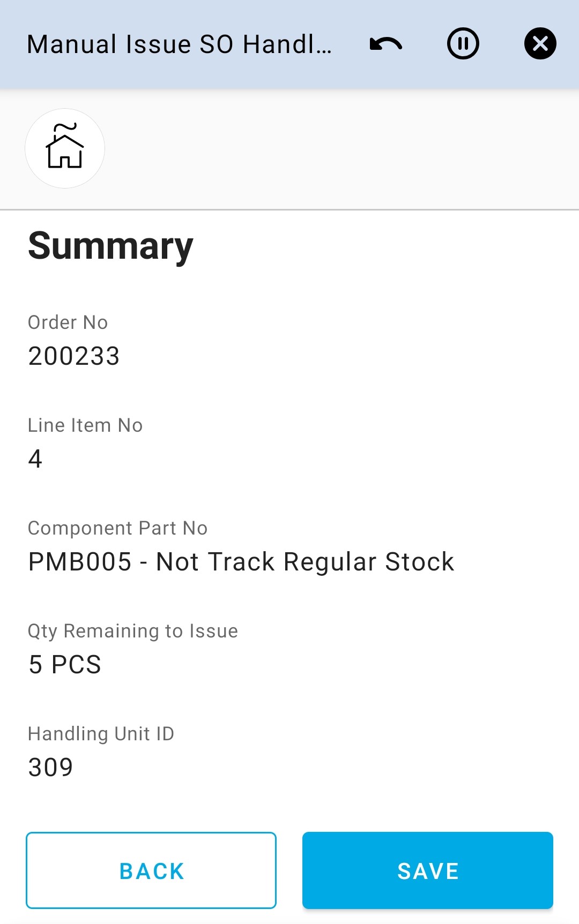The image size is (579, 924).
Task: Tap the Order No label
Action: [68, 322]
